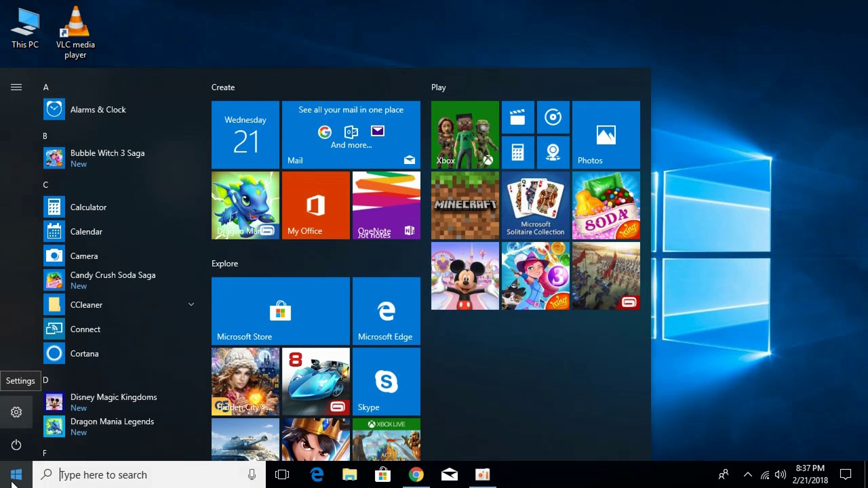
Task: Open the Mickey Mouse Disney game tile
Action: 465,276
